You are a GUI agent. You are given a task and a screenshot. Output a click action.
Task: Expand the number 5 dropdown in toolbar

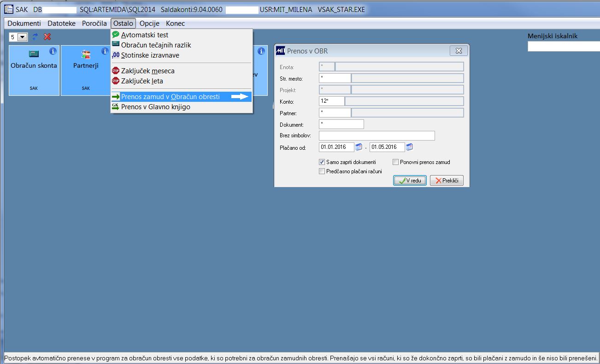tap(23, 37)
